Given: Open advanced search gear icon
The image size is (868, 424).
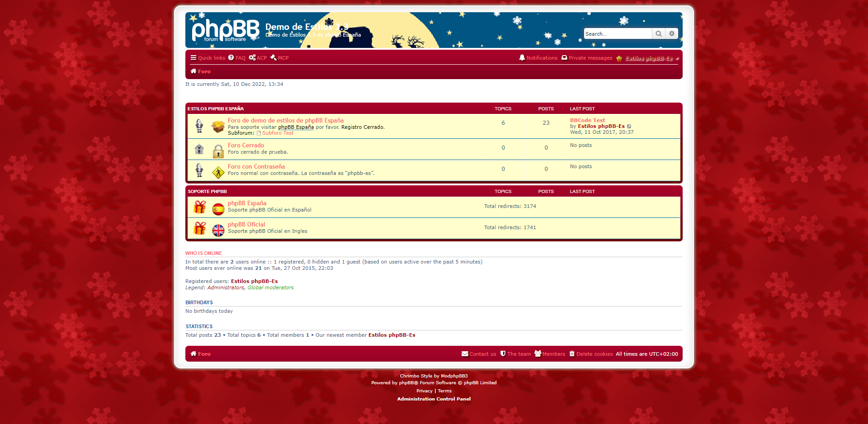Looking at the screenshot, I should tap(672, 34).
